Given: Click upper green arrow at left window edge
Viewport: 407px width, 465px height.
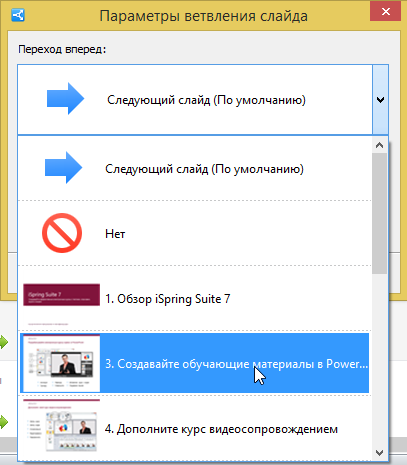Looking at the screenshot, I should click(x=4, y=342).
